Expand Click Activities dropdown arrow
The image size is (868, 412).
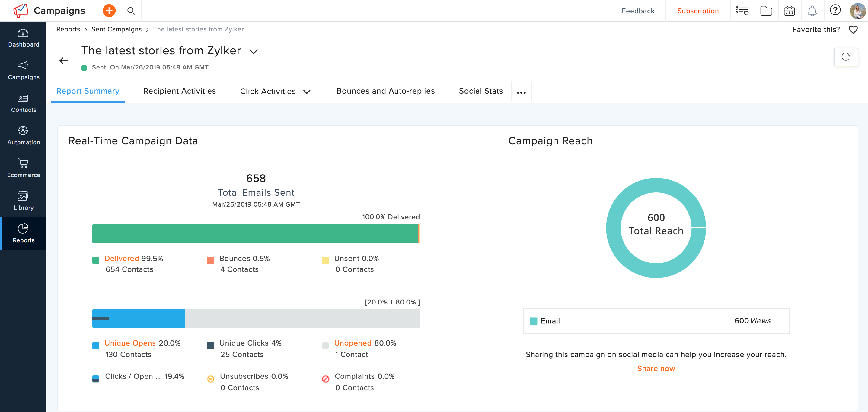(307, 92)
